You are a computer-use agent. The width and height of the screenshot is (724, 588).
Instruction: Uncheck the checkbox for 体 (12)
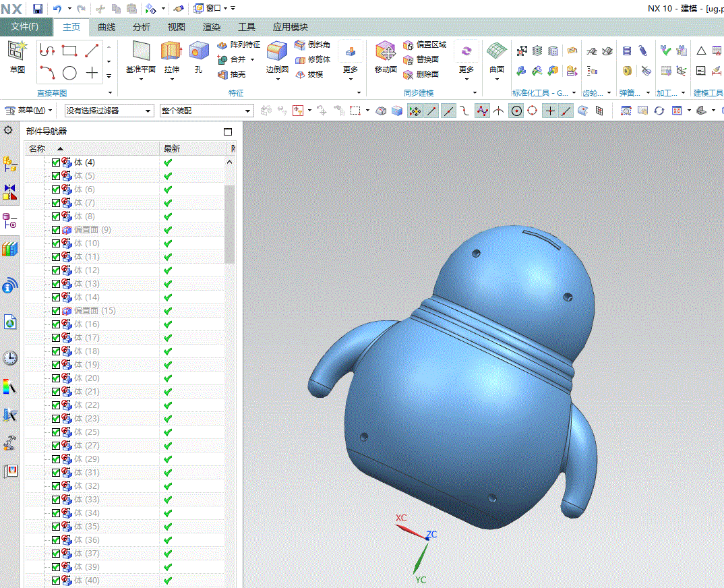tap(56, 270)
